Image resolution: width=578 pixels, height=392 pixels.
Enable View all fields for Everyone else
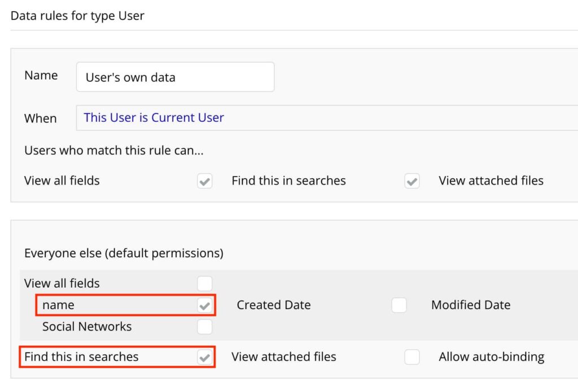(204, 283)
